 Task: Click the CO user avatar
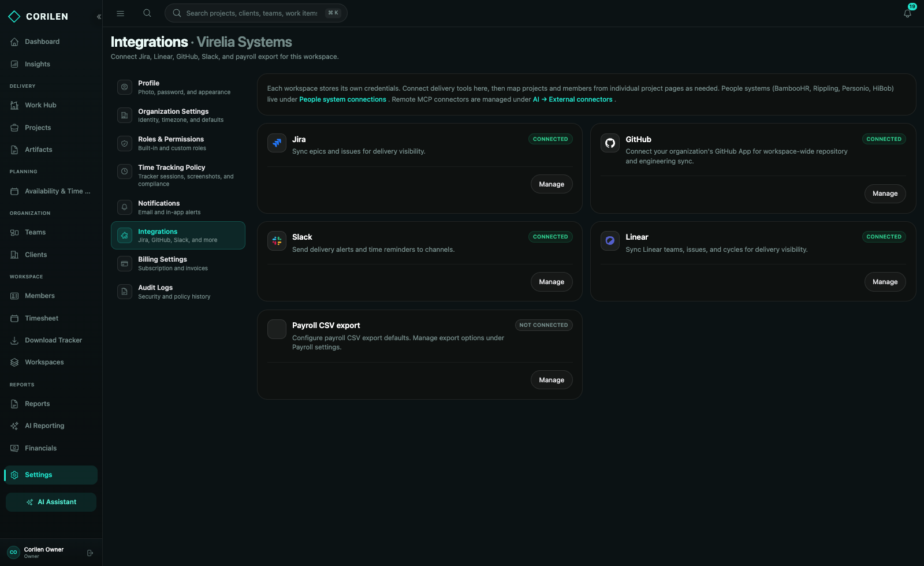click(x=13, y=553)
